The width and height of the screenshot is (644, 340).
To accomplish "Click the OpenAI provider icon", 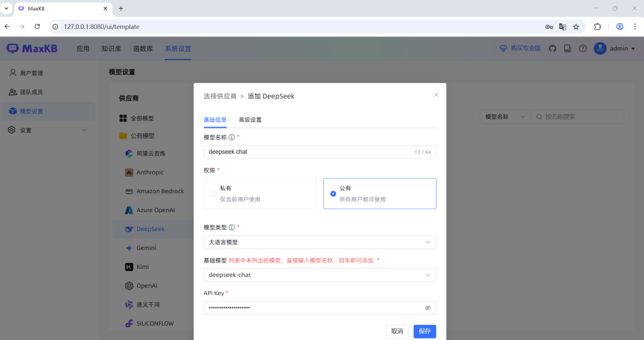I will [129, 286].
